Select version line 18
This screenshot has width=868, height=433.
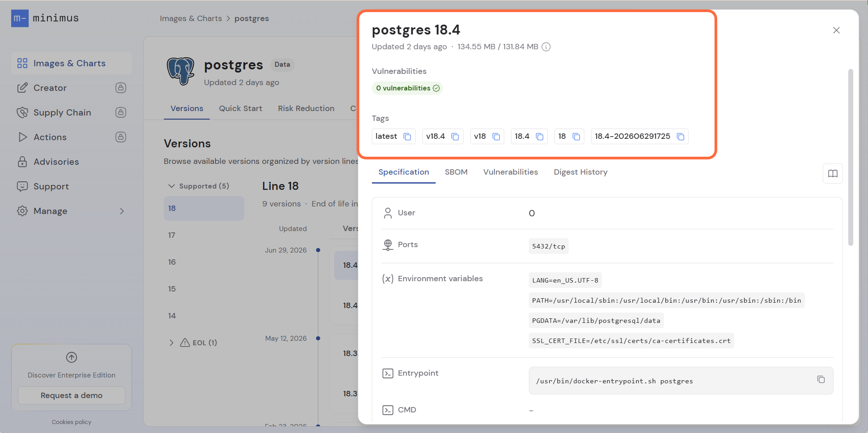[204, 208]
